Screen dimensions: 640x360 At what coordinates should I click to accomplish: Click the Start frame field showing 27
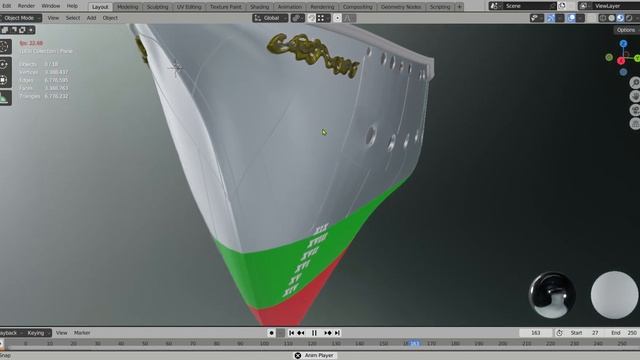point(584,333)
